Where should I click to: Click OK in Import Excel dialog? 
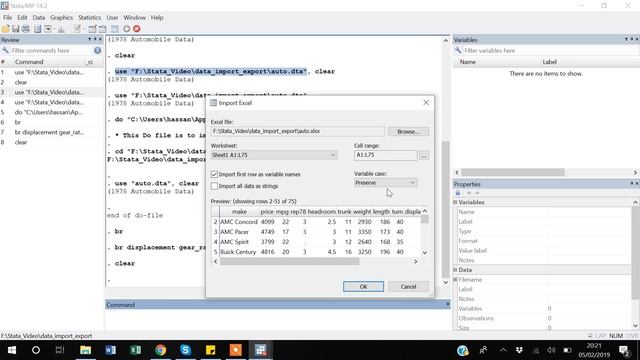363,287
